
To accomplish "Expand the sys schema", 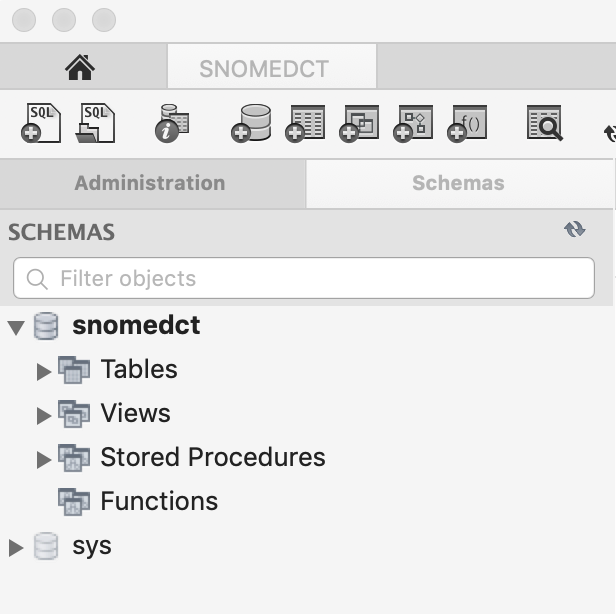I will tap(16, 547).
